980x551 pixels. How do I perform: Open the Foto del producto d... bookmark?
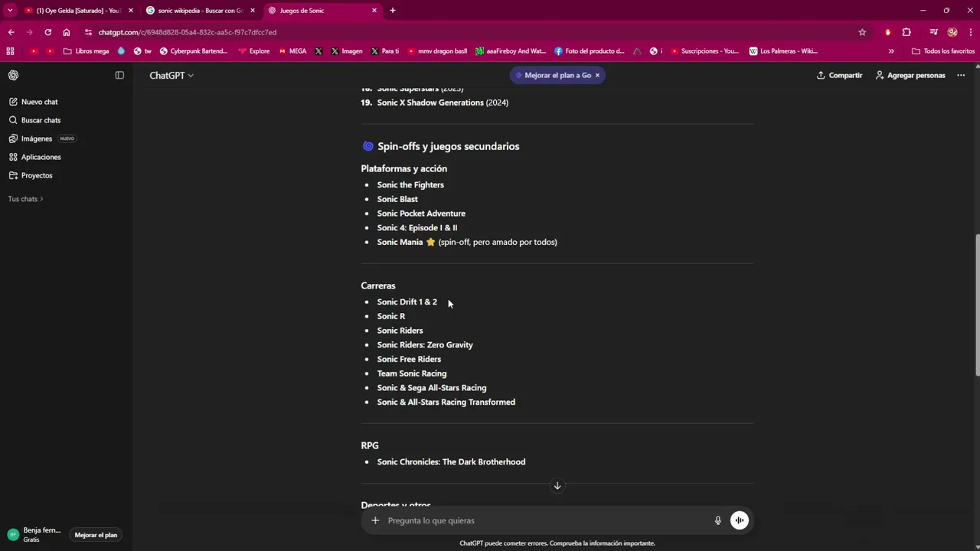pyautogui.click(x=590, y=51)
